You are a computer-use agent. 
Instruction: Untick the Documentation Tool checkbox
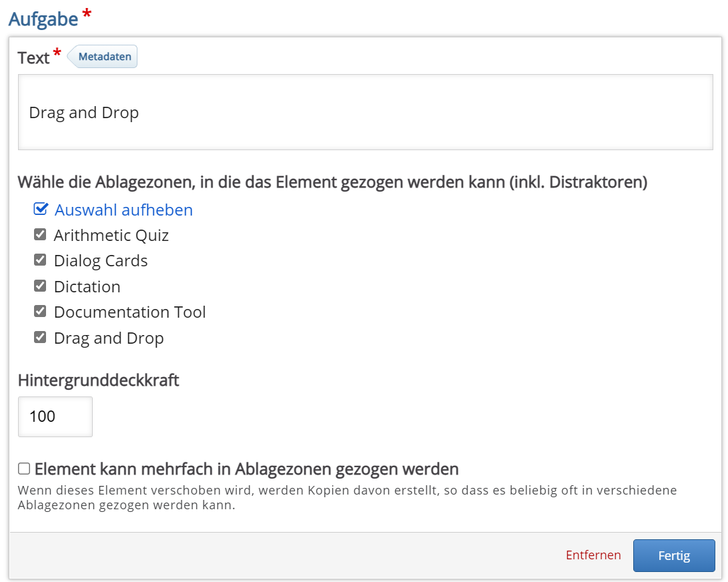click(40, 312)
